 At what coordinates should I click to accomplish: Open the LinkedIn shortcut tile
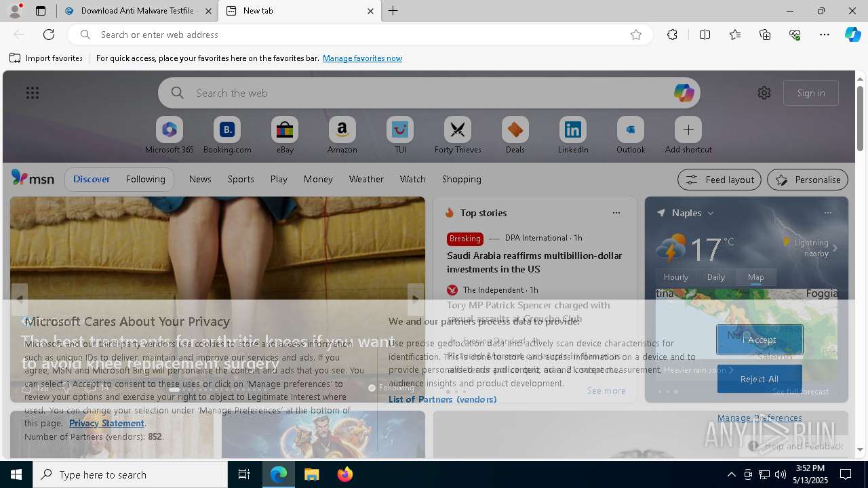click(x=573, y=136)
